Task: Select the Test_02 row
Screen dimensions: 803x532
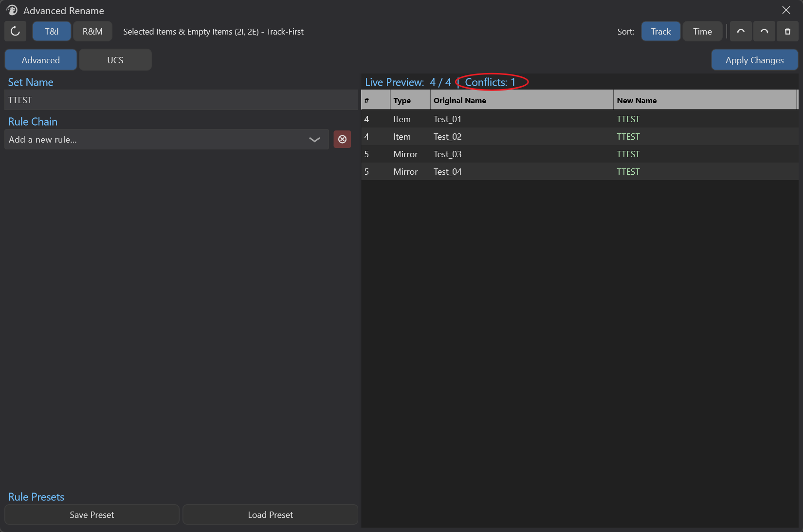Action: coord(580,137)
